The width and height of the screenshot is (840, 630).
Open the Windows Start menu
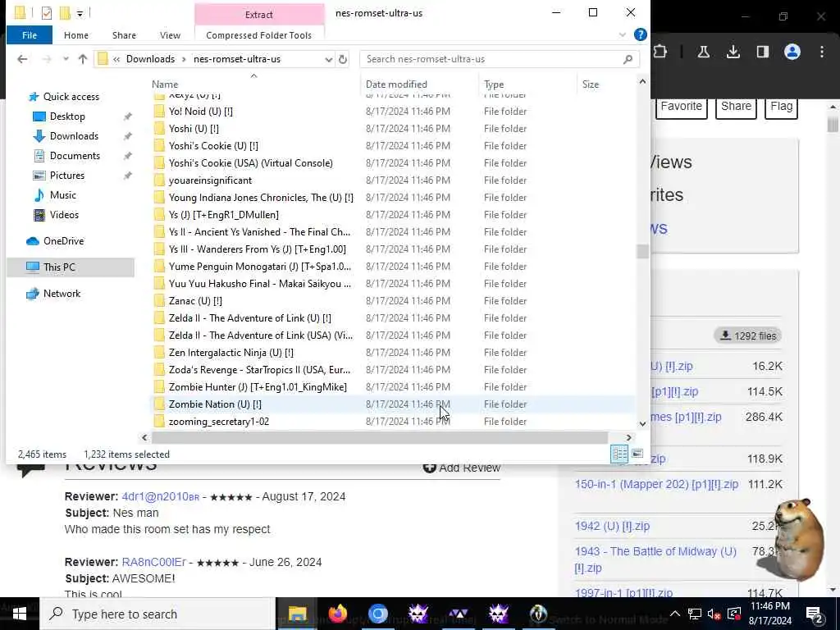(20, 614)
